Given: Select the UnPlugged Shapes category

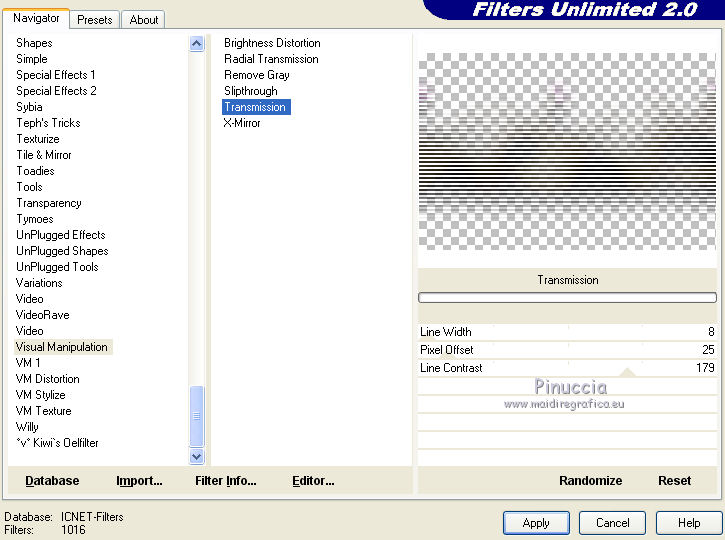Looking at the screenshot, I should point(62,251).
